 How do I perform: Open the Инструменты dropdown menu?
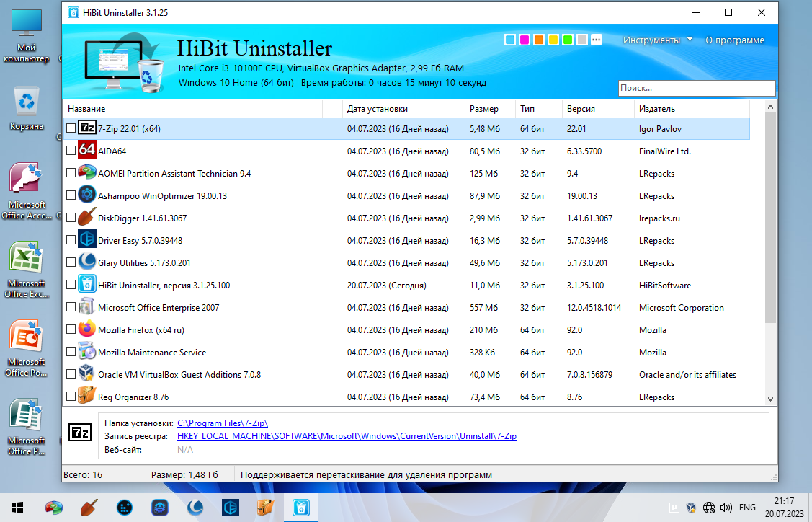point(657,40)
